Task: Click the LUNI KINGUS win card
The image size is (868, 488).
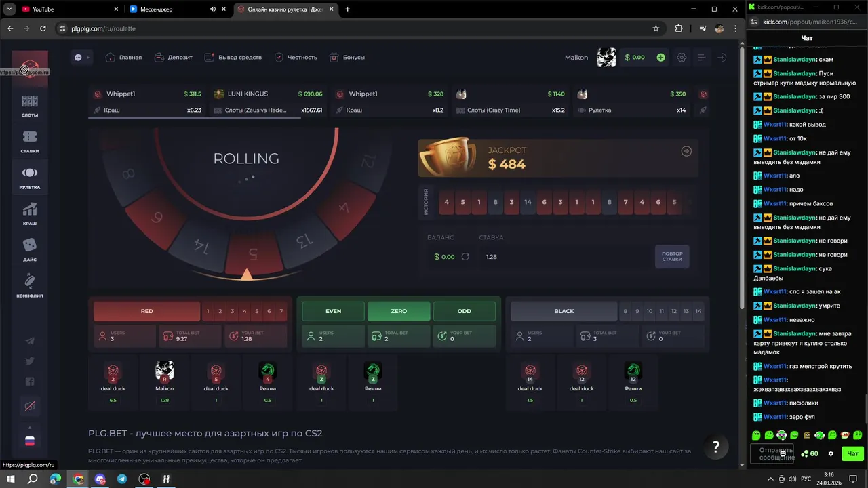Action: (267, 102)
